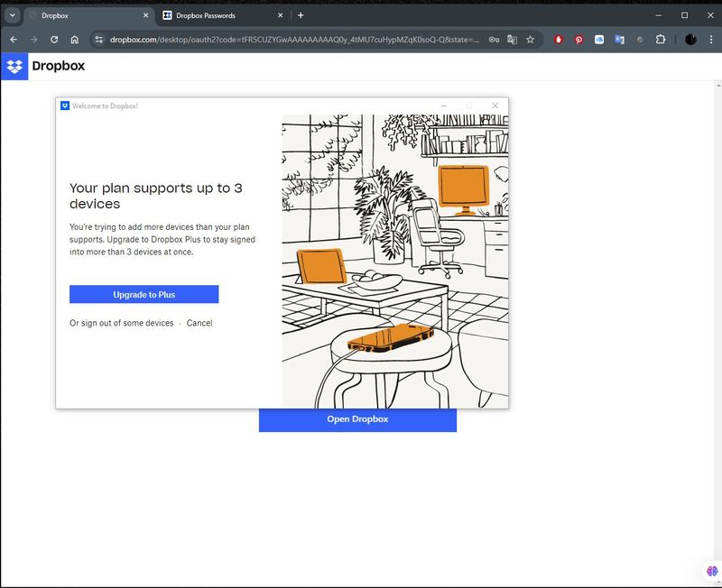This screenshot has width=722, height=588.
Task: Click the Upgrade to Plus button
Action: pos(144,295)
